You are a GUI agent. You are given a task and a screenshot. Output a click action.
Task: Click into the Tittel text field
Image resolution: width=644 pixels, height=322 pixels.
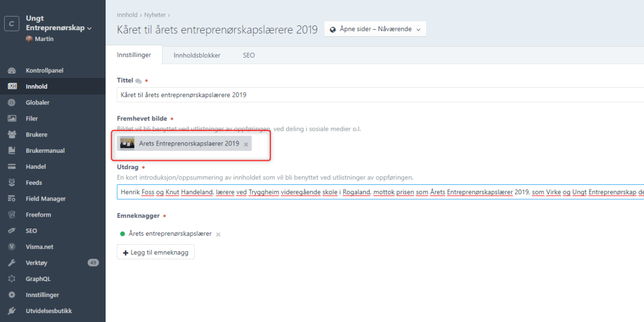(364, 95)
